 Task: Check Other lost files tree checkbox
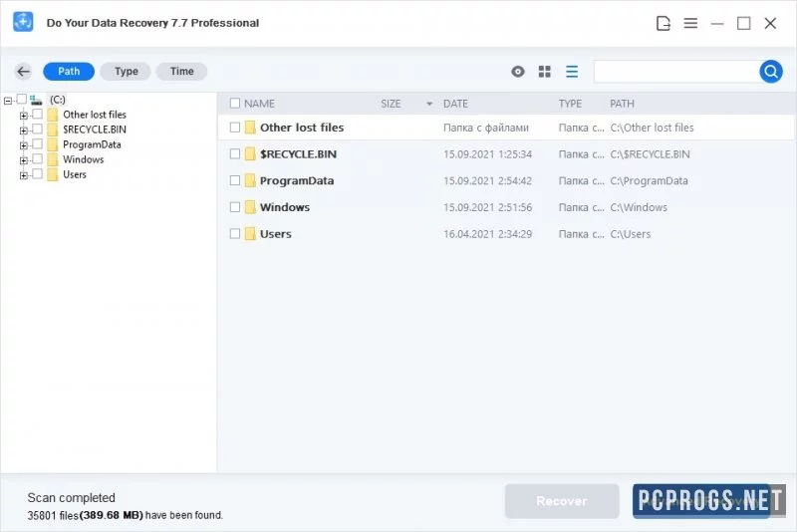coord(37,114)
